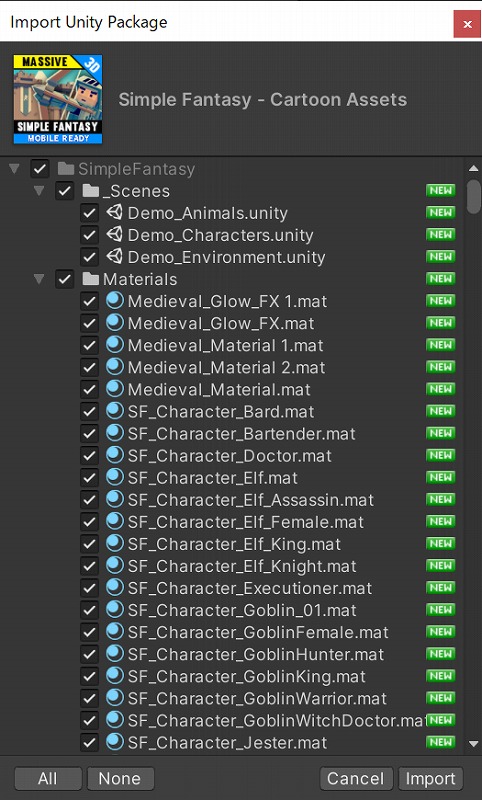Click NEW badge on the _Scenes row
This screenshot has width=482, height=800.
coord(440,190)
